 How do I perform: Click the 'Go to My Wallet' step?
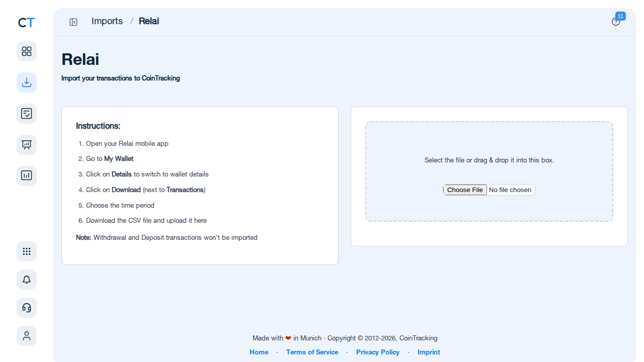coord(110,158)
